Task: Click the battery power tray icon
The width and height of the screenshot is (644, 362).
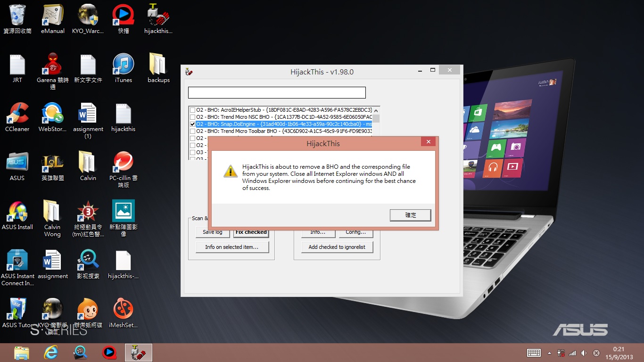Action: pyautogui.click(x=561, y=353)
